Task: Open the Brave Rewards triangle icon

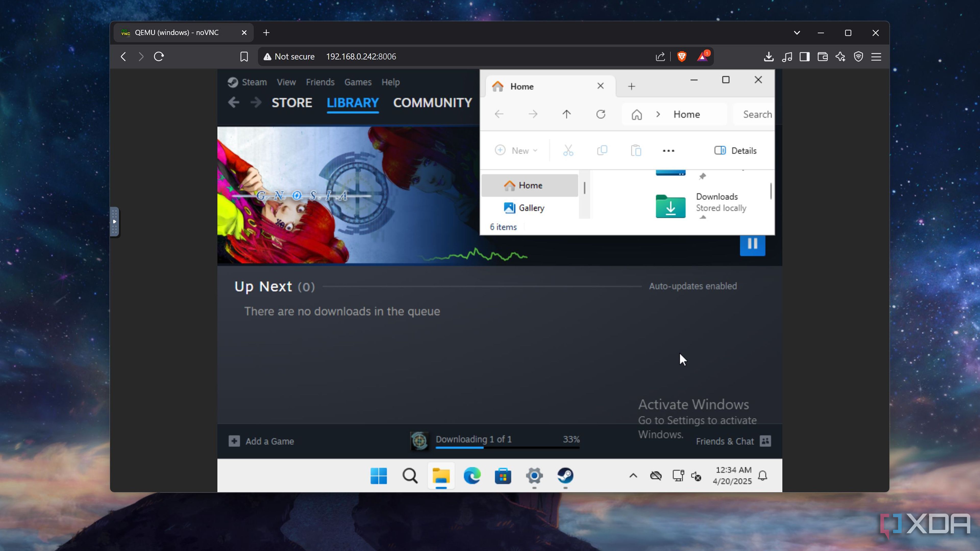Action: (x=702, y=57)
